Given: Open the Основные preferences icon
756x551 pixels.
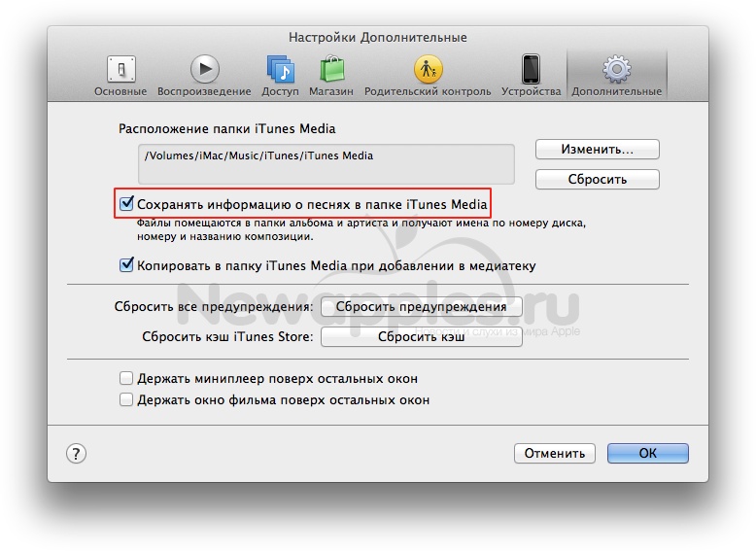Looking at the screenshot, I should (x=120, y=71).
